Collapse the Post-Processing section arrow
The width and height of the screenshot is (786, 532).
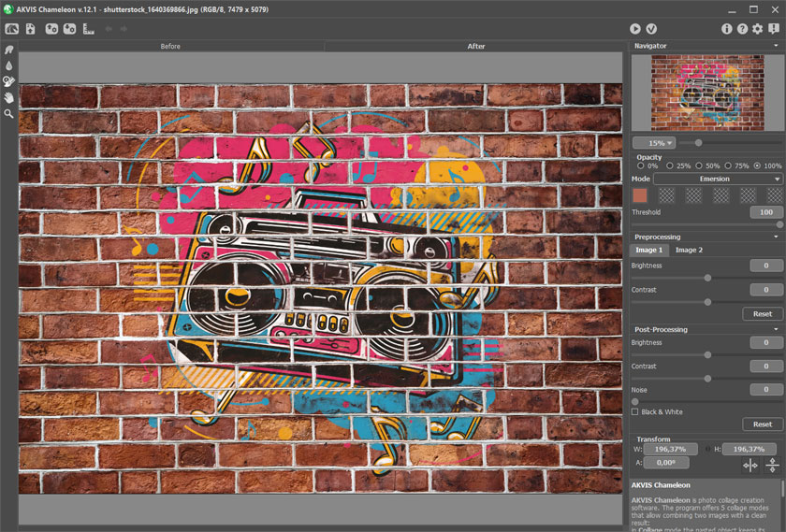(x=776, y=329)
